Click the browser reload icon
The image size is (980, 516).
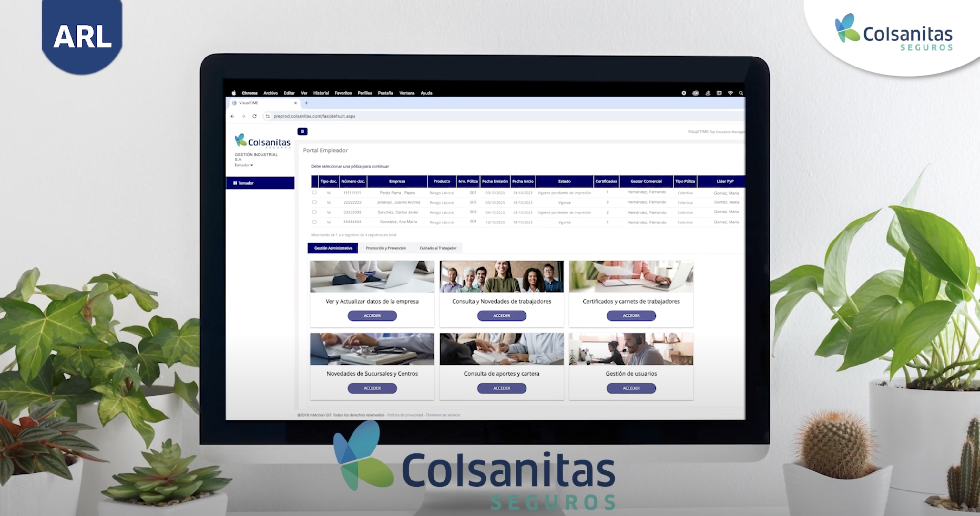(254, 116)
